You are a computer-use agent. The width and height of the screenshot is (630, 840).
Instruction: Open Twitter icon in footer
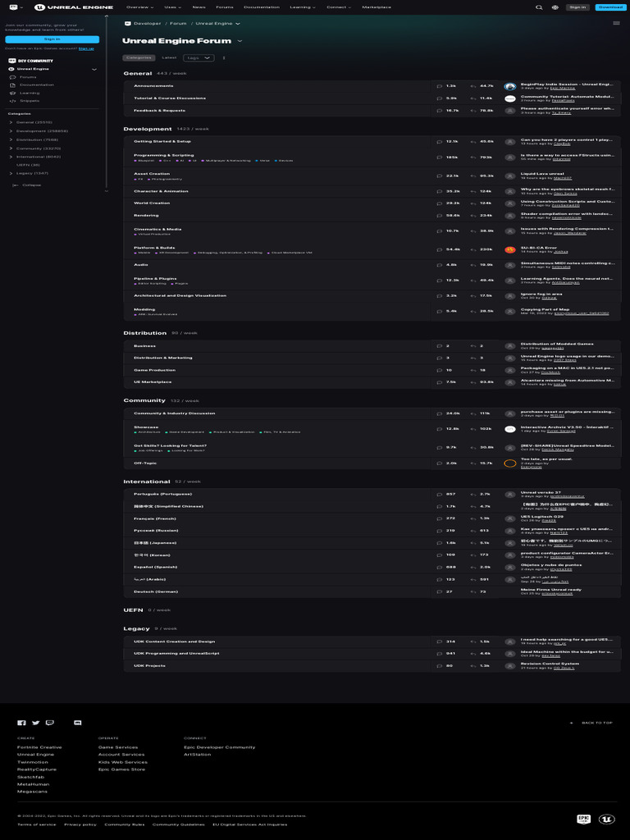(35, 723)
